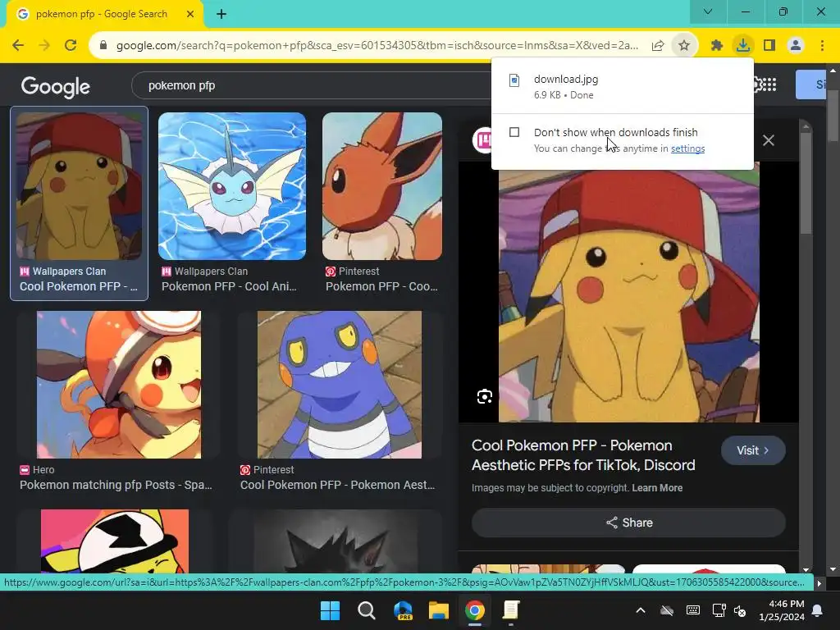This screenshot has width=840, height=630.
Task: Select the Croagunk thumbnail
Action: [340, 385]
